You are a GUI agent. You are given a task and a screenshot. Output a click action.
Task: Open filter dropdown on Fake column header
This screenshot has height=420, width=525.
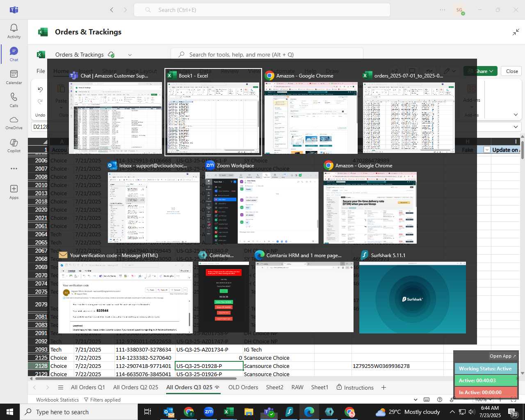click(487, 150)
